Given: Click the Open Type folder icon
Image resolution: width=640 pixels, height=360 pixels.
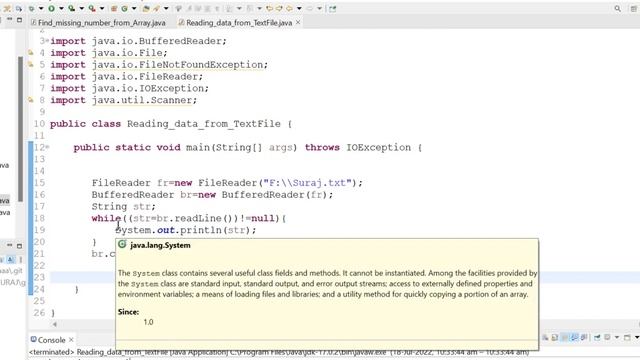Looking at the screenshot, I should coord(146,8).
